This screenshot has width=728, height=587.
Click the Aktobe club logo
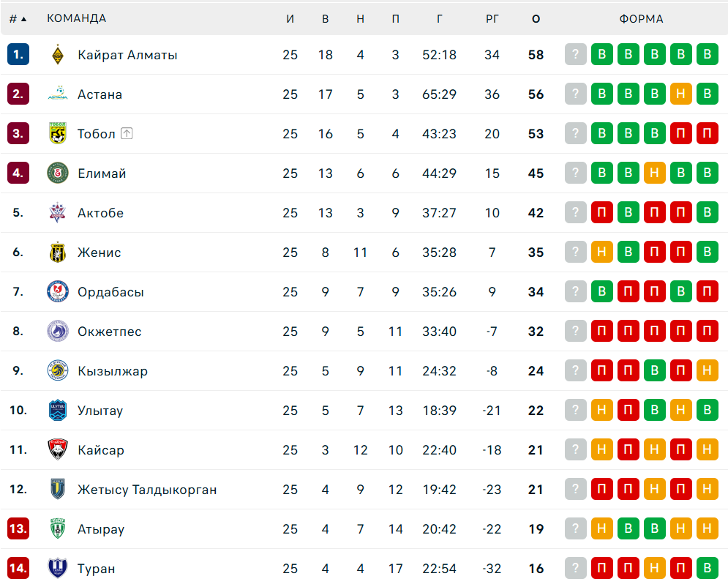(58, 213)
